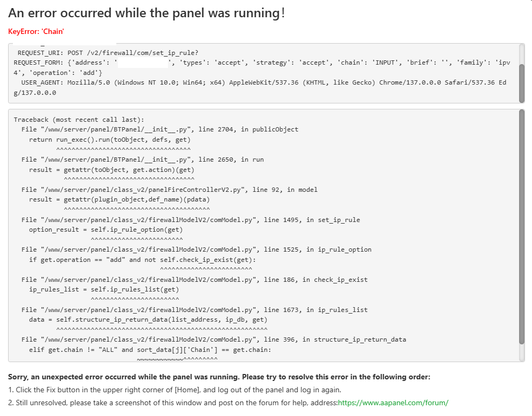This screenshot has width=532, height=416.
Task: Click the comModel.py line 1495 set_ip_rule entry
Action: [191, 220]
